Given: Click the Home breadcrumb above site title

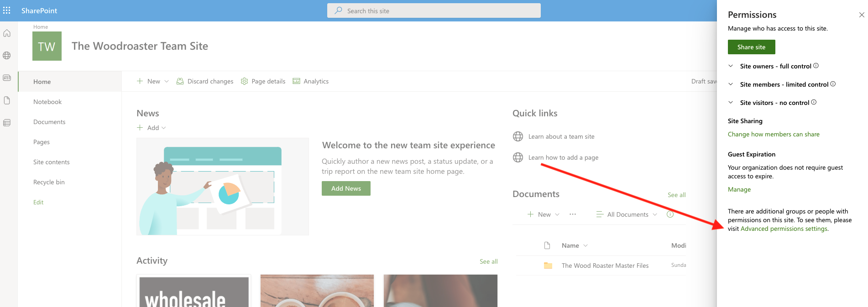Looking at the screenshot, I should click(41, 27).
